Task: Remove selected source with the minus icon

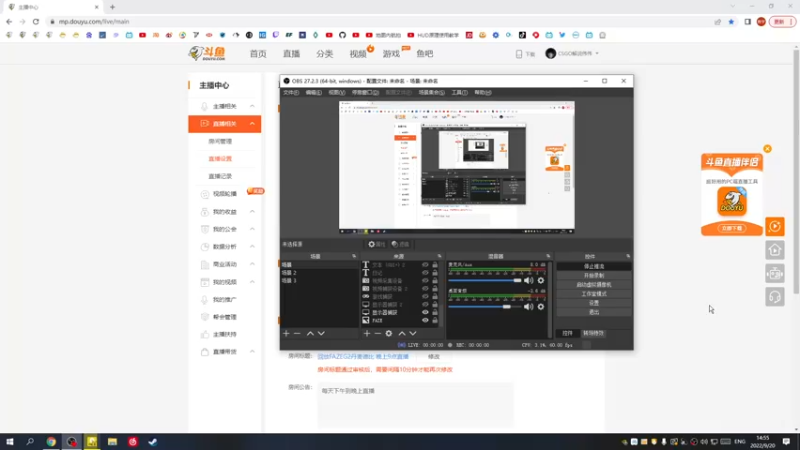Action: [378, 333]
